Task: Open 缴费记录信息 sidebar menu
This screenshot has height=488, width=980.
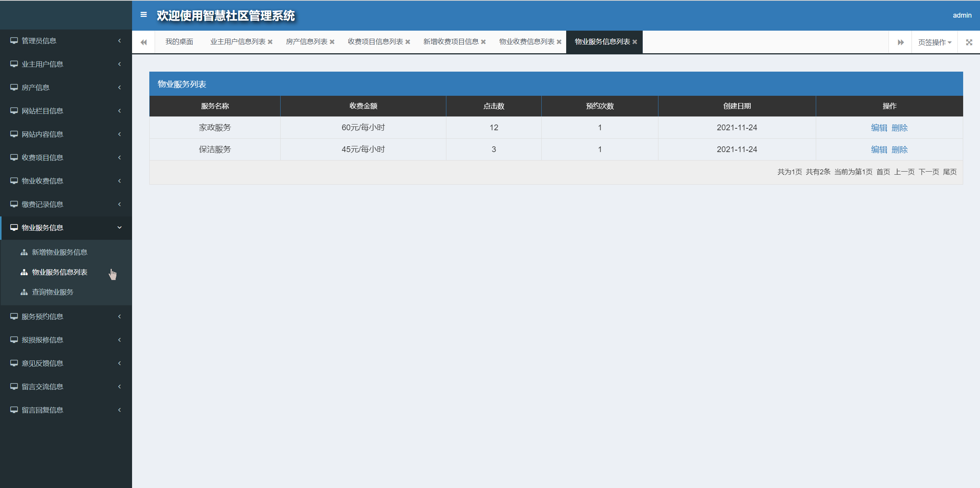Action: point(66,204)
